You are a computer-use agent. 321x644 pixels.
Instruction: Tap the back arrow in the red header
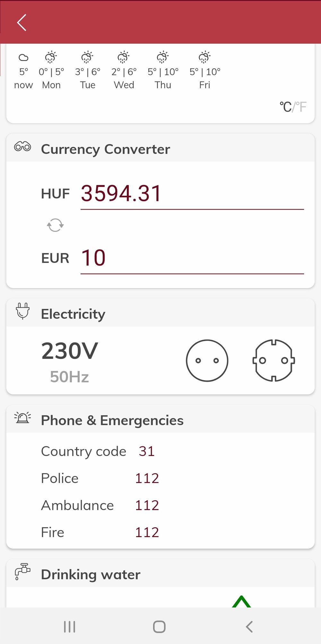coord(22,23)
